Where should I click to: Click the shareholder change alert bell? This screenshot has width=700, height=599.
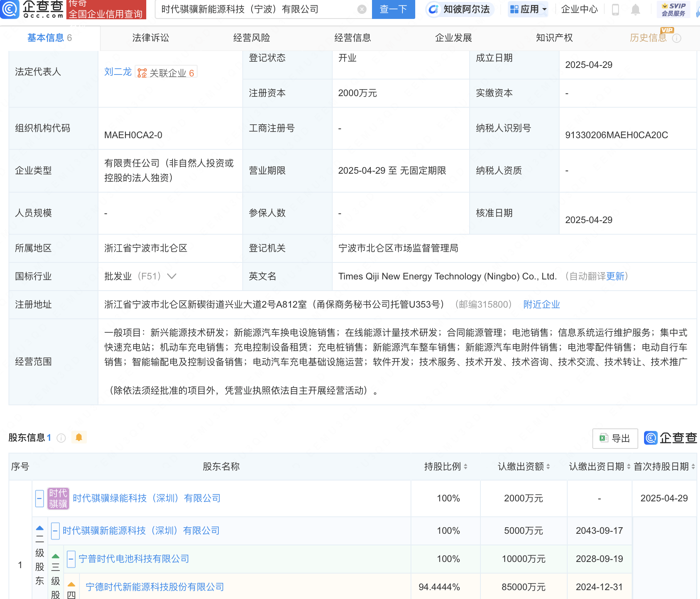tap(79, 437)
